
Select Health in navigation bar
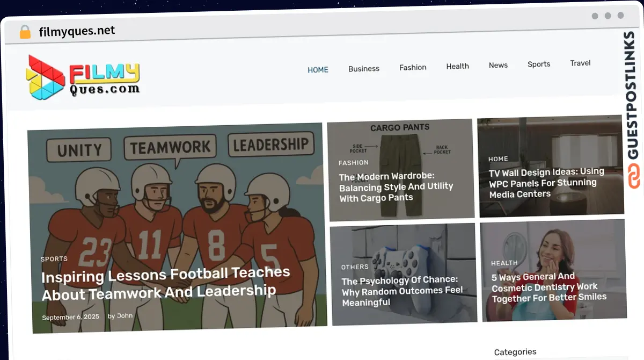457,66
